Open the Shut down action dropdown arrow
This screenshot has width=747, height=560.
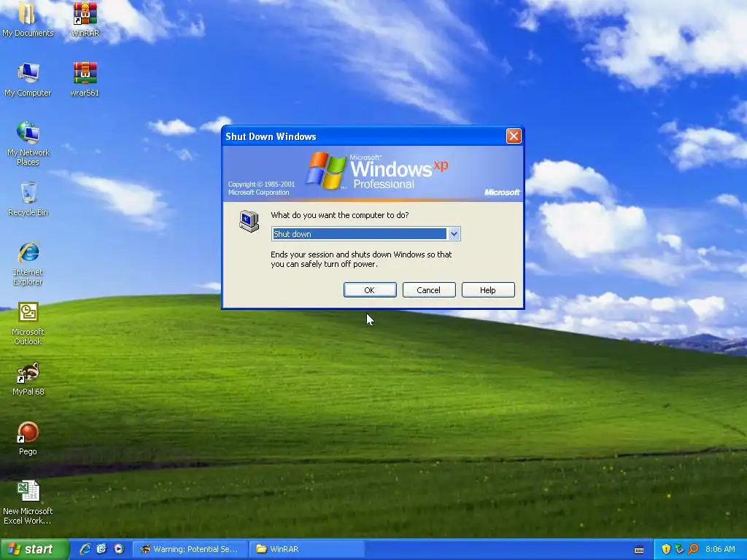point(454,234)
